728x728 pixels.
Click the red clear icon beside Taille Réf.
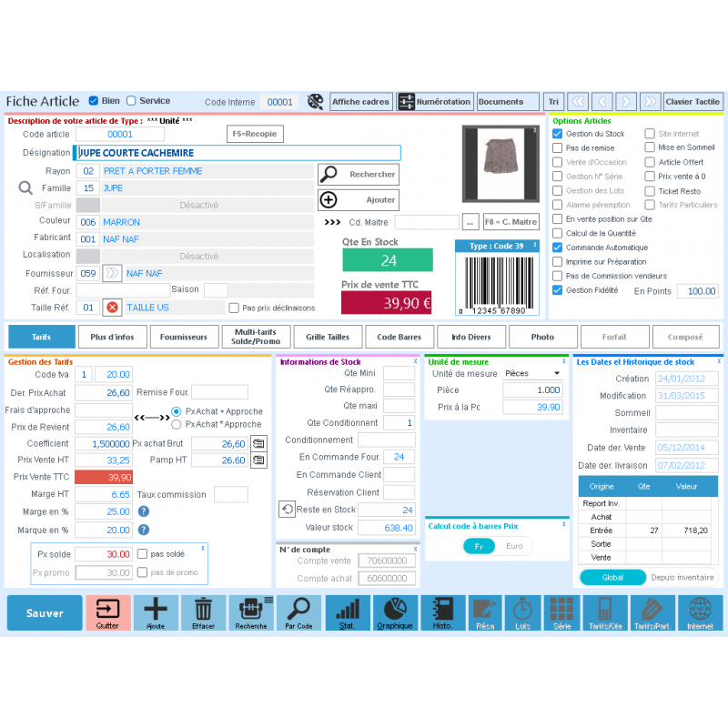click(x=112, y=308)
